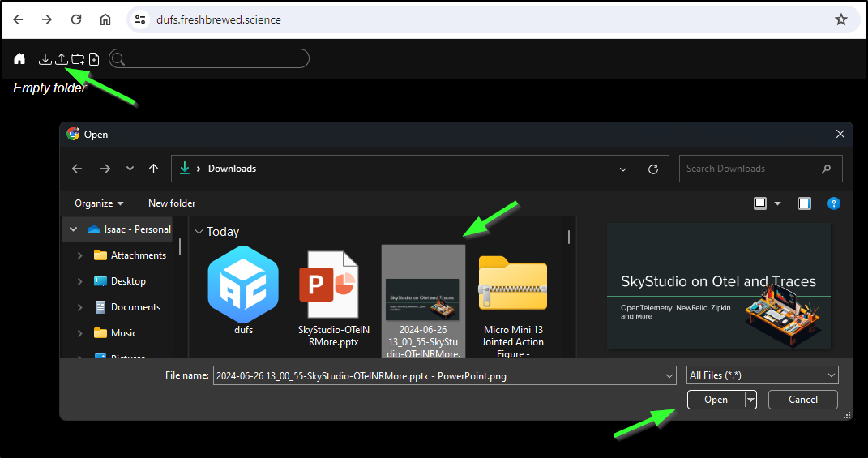Click the navigation pane scrollbar

tap(180, 247)
